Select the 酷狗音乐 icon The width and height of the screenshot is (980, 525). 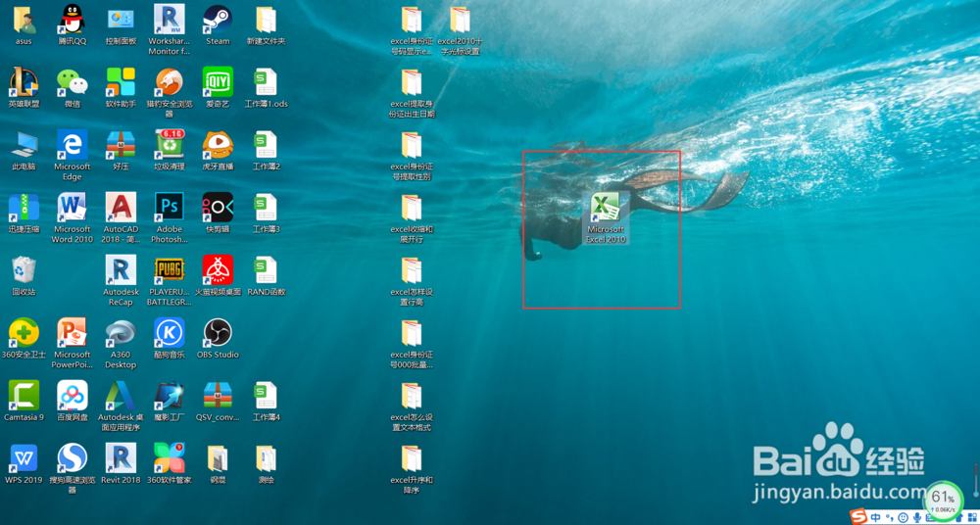click(169, 338)
